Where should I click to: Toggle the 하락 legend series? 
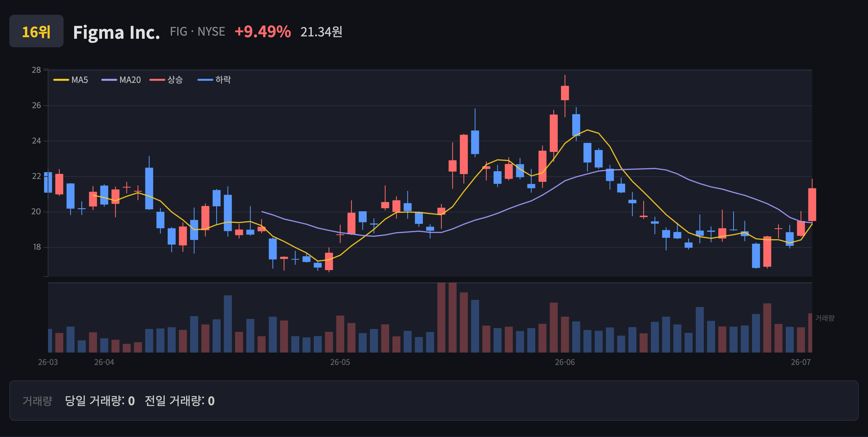214,80
